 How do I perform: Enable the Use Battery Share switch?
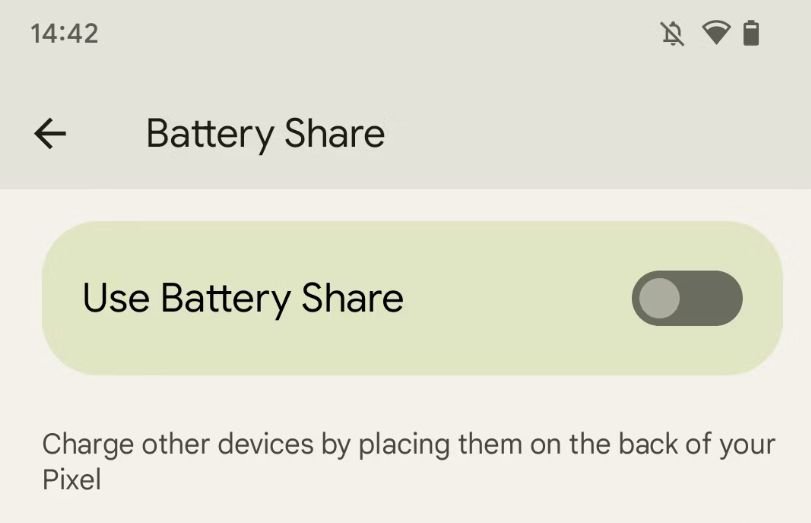click(x=686, y=298)
